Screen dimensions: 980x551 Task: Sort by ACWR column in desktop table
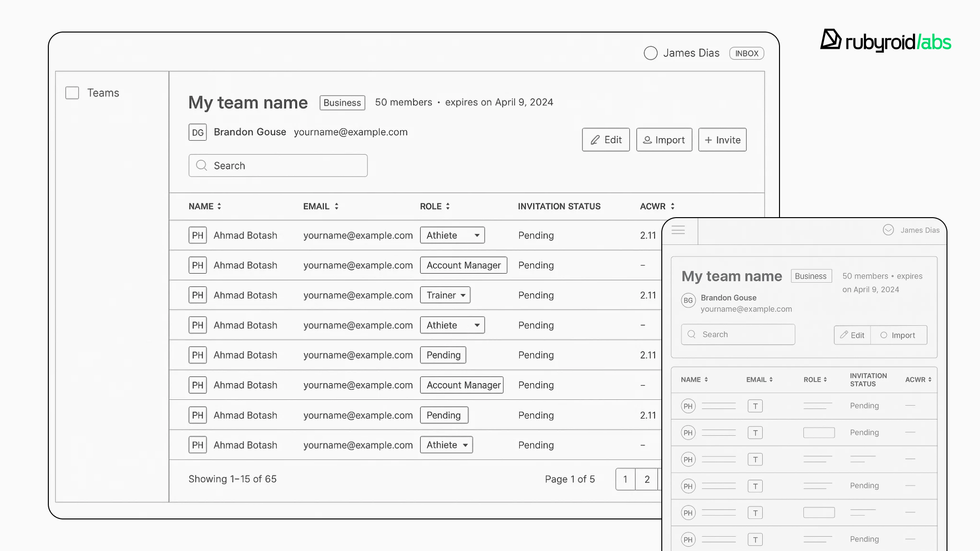pyautogui.click(x=672, y=206)
